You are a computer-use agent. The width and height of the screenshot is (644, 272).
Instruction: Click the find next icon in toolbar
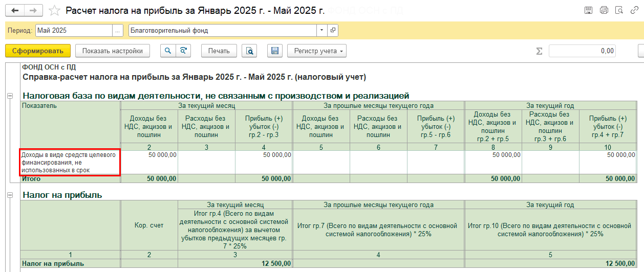point(182,51)
